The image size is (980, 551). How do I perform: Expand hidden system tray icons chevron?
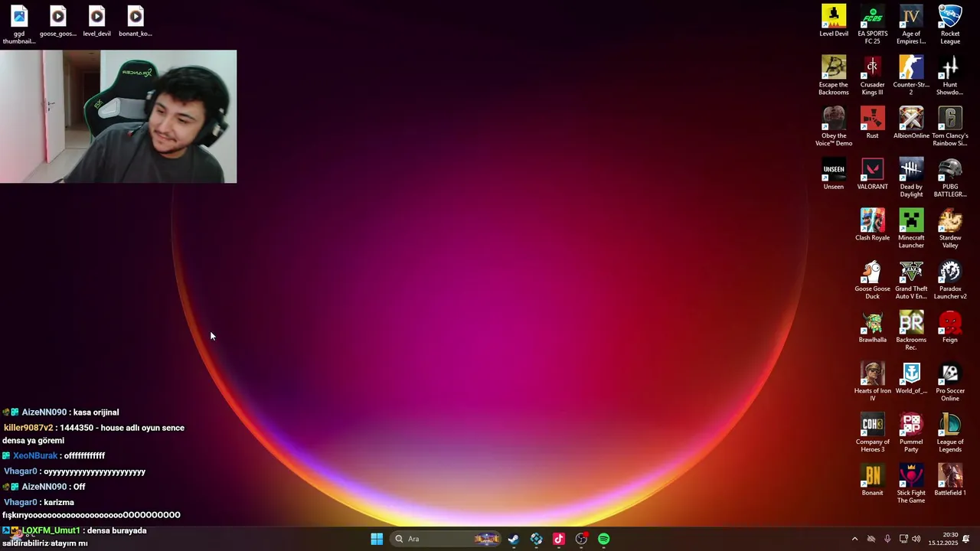click(x=855, y=539)
